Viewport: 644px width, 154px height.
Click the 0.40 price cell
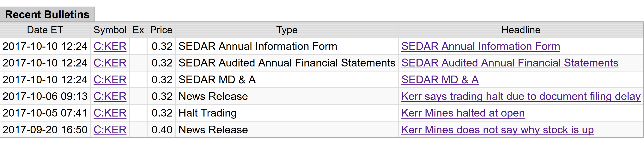[x=162, y=129]
